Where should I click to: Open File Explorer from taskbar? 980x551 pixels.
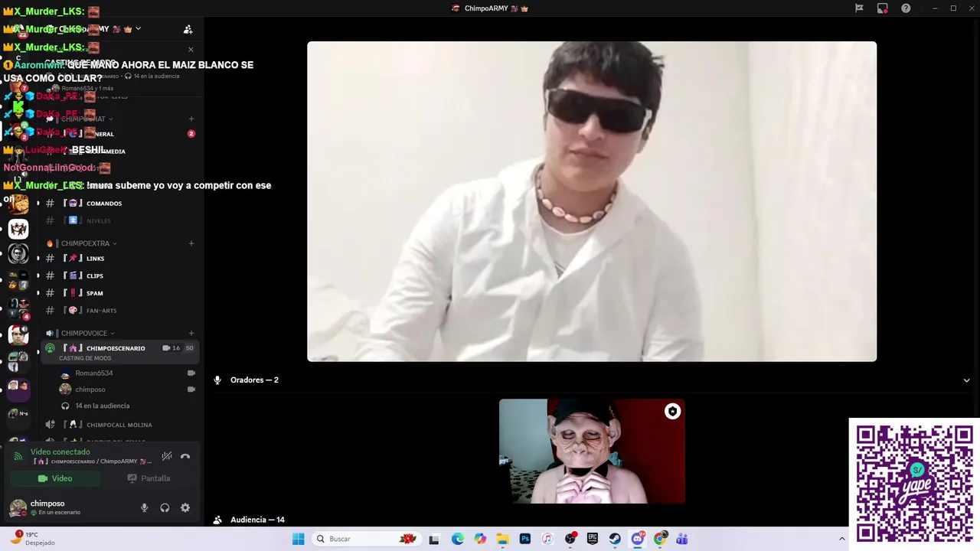pyautogui.click(x=502, y=540)
